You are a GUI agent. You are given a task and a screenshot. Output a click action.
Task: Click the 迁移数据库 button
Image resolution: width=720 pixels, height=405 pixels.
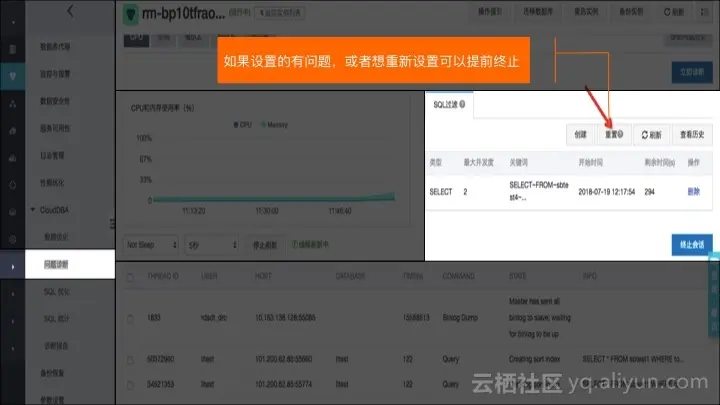click(x=538, y=12)
